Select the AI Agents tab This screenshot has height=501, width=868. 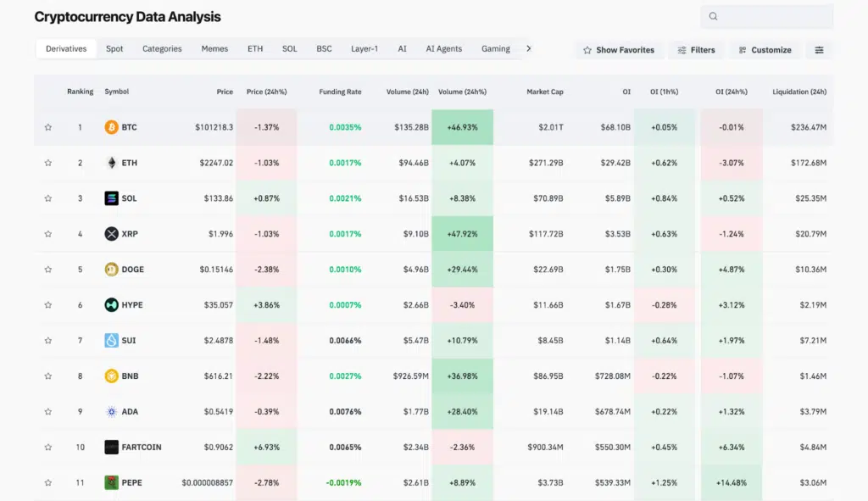(x=443, y=48)
